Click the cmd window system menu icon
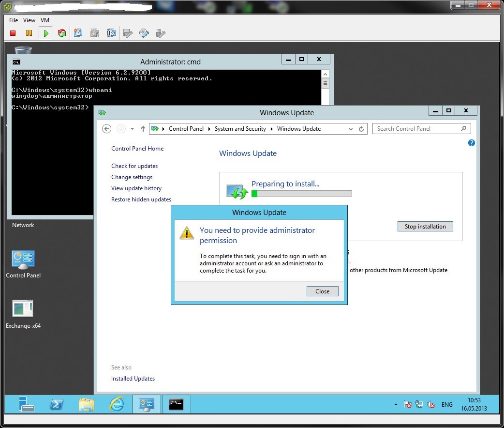The height and width of the screenshot is (428, 504). click(x=16, y=62)
